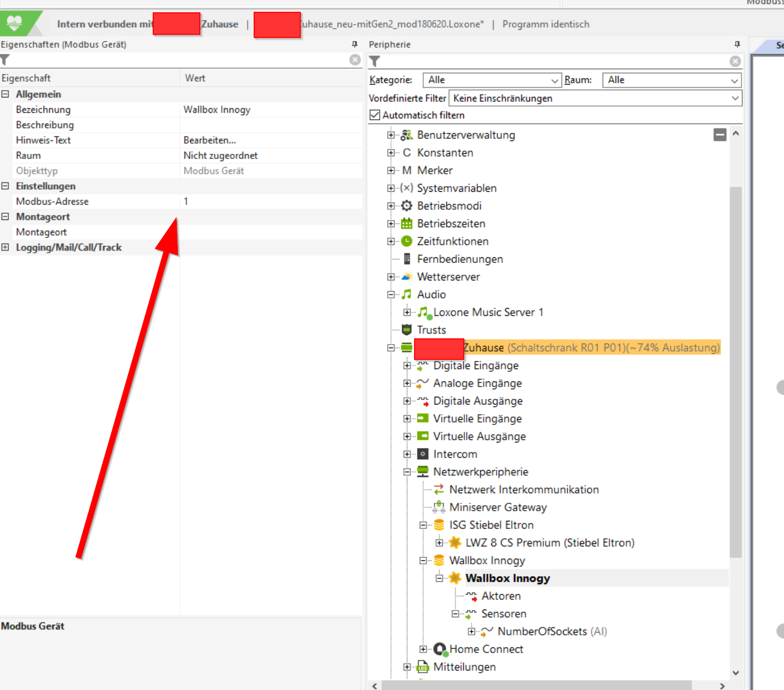784x690 pixels.
Task: Select the Digitale Ausgänge tree item
Action: pos(478,401)
